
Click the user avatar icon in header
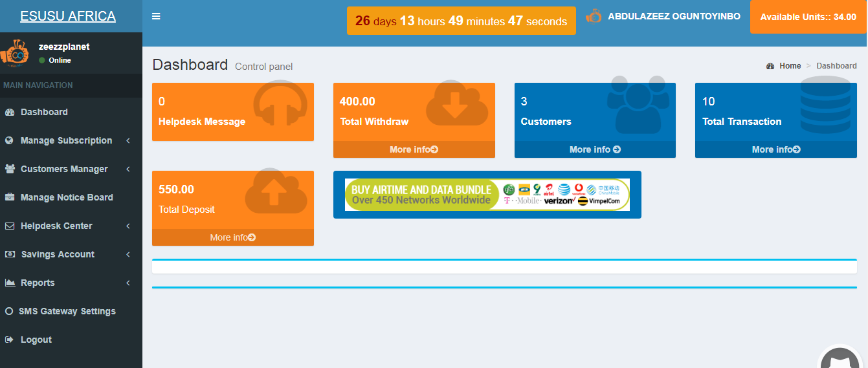pyautogui.click(x=594, y=16)
